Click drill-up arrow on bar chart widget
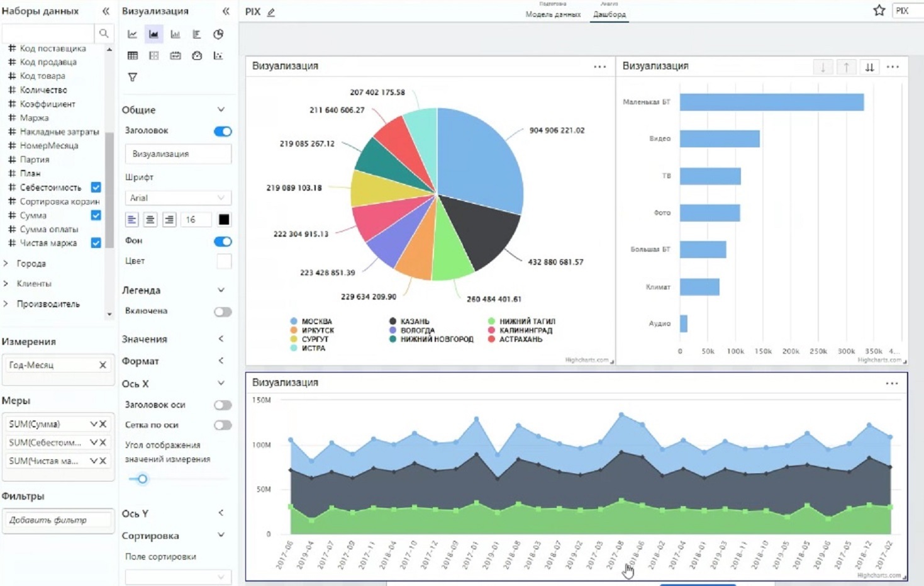Viewport: 924px width, 586px height. point(847,67)
